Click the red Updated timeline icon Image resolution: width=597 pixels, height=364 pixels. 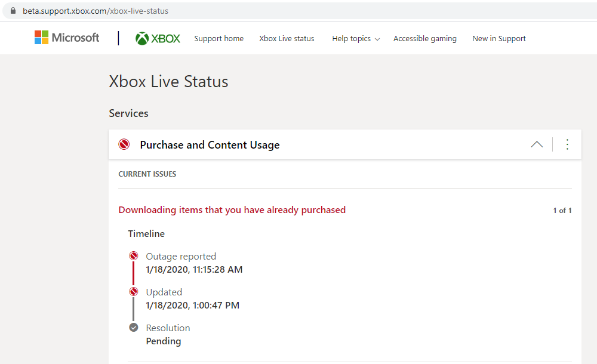click(x=134, y=292)
